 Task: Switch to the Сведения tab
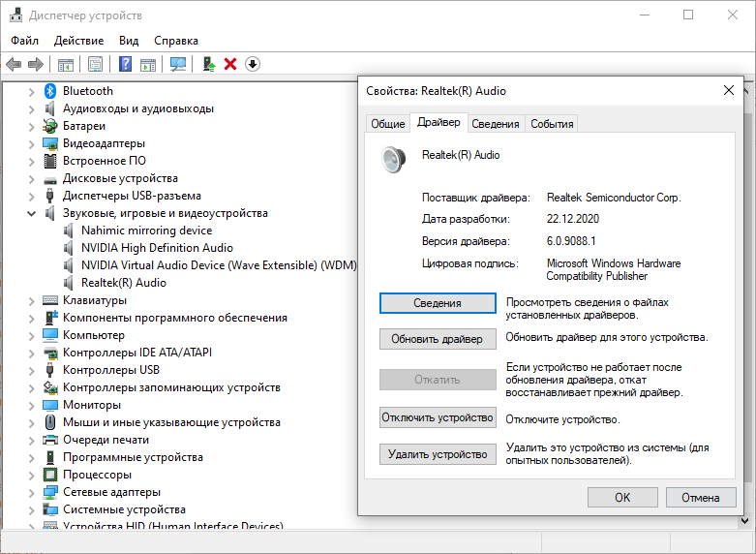pyautogui.click(x=496, y=124)
